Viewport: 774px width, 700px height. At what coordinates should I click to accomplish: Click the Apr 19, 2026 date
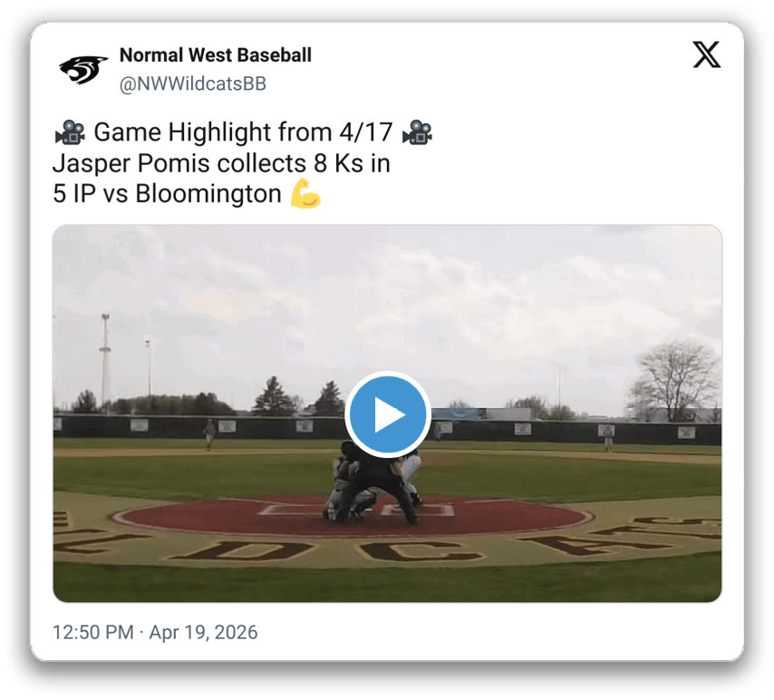(x=203, y=632)
